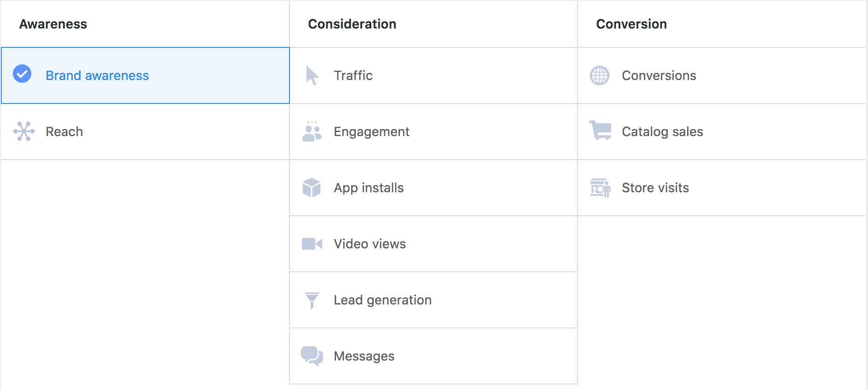
Task: Choose the App installs label
Action: pos(369,188)
